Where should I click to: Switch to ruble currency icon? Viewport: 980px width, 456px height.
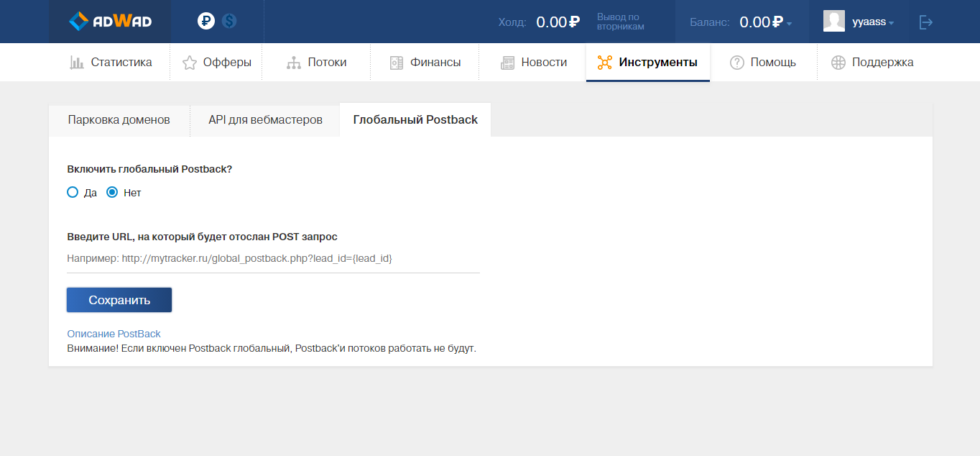[206, 22]
